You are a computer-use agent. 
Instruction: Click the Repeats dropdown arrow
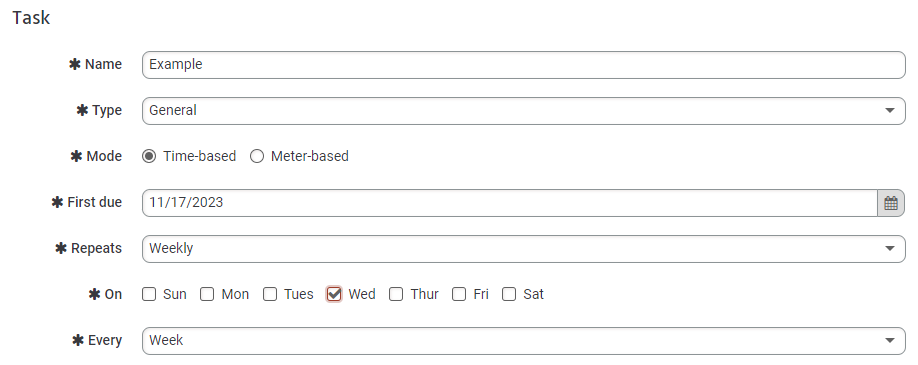[x=890, y=248]
